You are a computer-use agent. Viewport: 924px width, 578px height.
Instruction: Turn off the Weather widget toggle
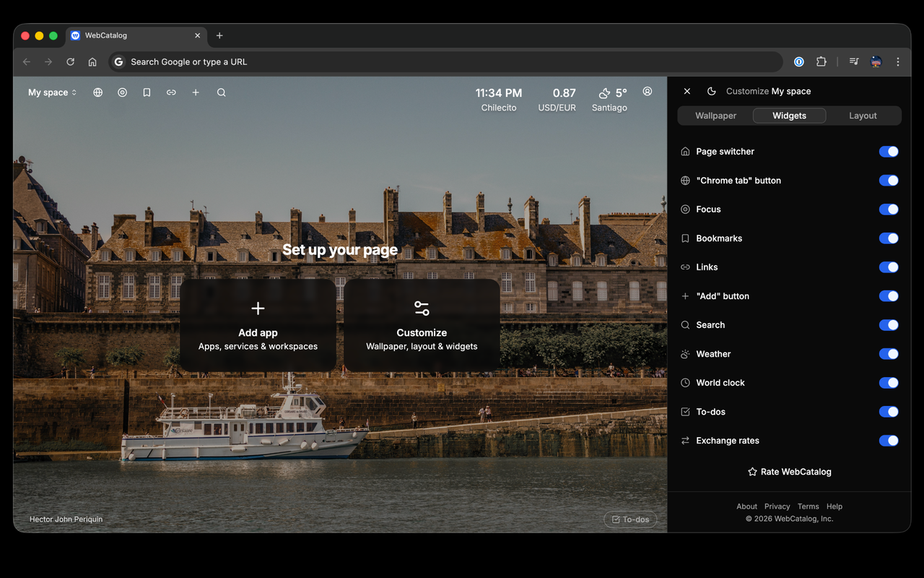[x=889, y=354]
